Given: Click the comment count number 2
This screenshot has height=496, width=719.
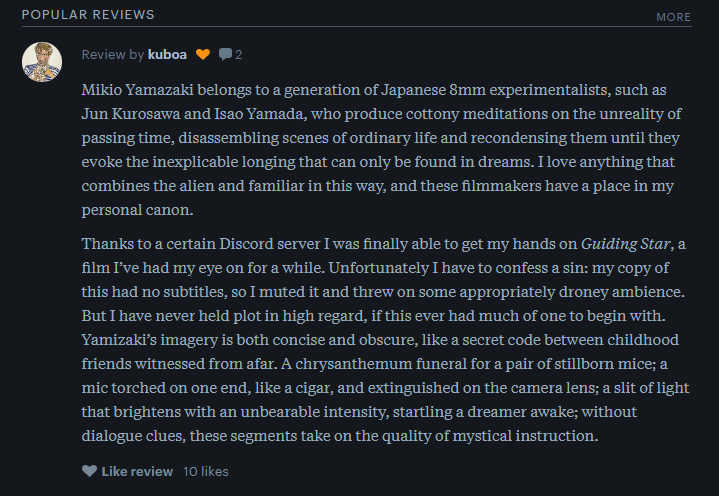Looking at the screenshot, I should pos(239,54).
